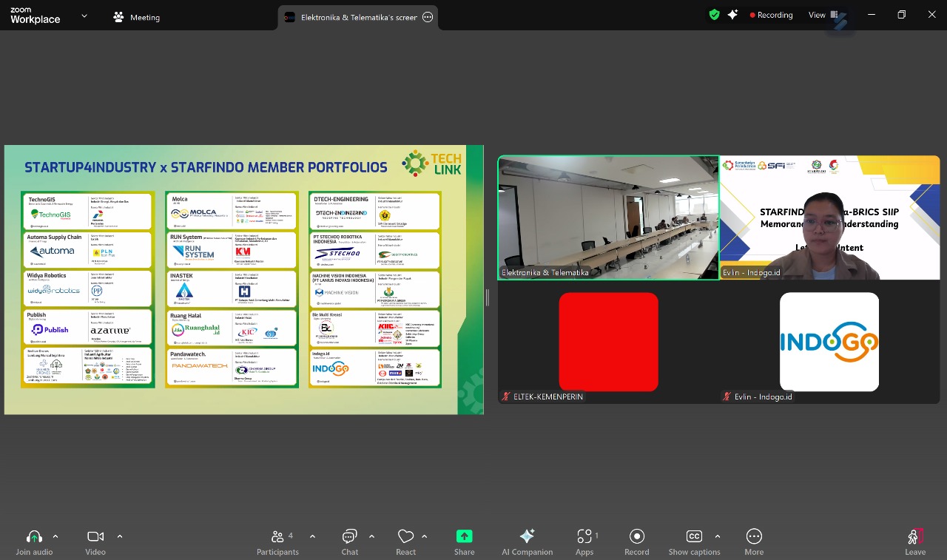Viewport: 947px width, 560px height.
Task: Click the red Recording indicator
Action: click(771, 15)
